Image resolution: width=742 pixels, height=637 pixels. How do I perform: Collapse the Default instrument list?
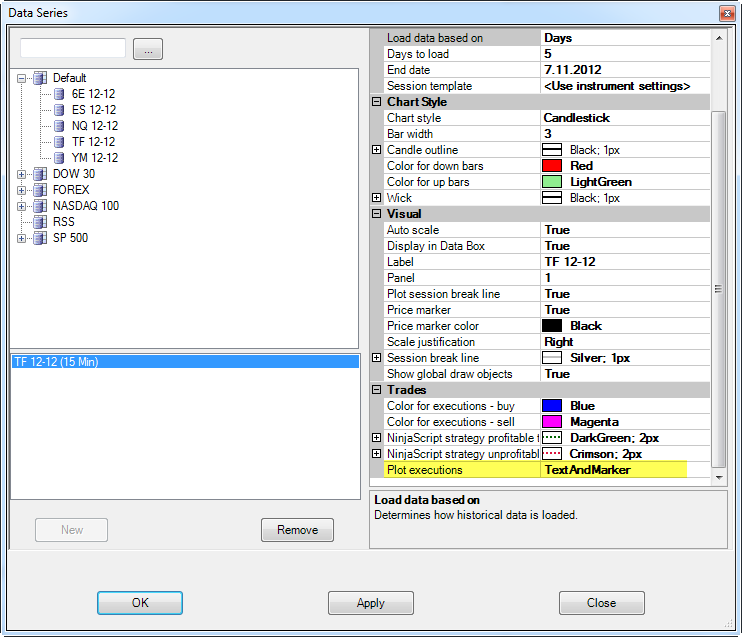tap(21, 79)
